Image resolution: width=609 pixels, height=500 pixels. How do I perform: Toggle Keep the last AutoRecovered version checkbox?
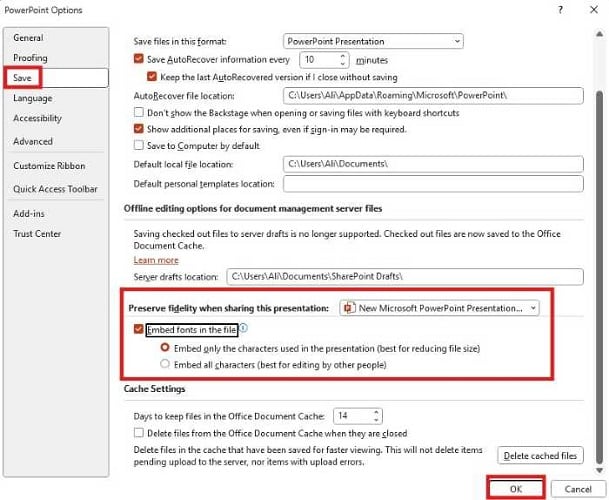(x=152, y=77)
